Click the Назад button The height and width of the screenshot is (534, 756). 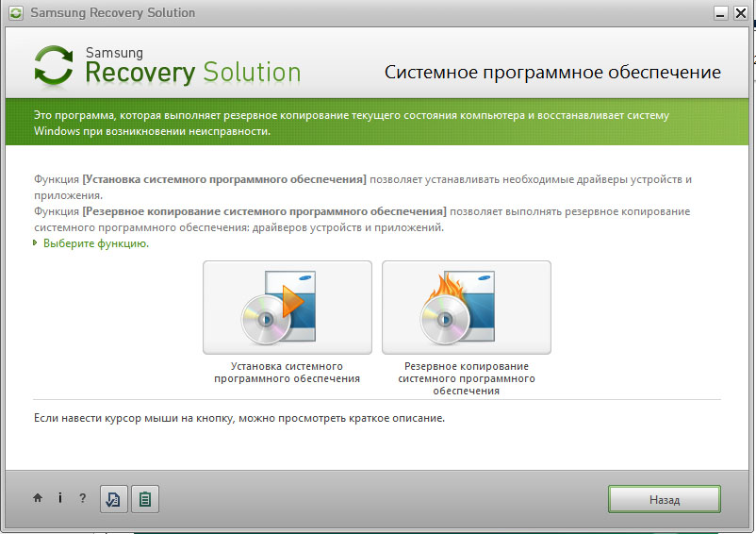pyautogui.click(x=665, y=499)
